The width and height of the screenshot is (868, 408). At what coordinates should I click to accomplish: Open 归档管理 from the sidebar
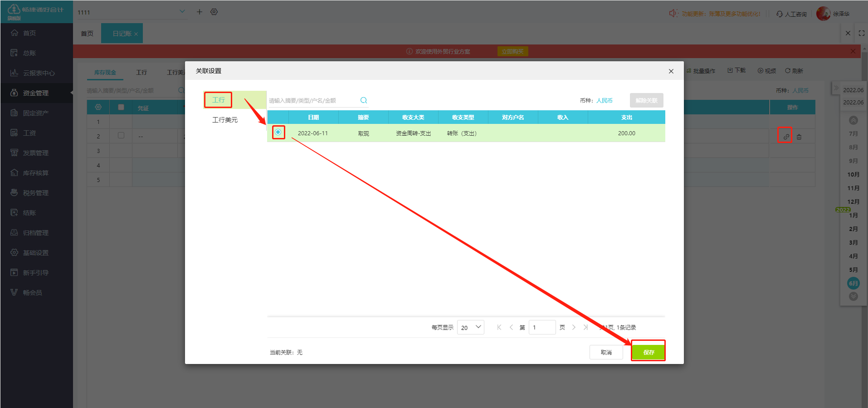[x=36, y=233]
